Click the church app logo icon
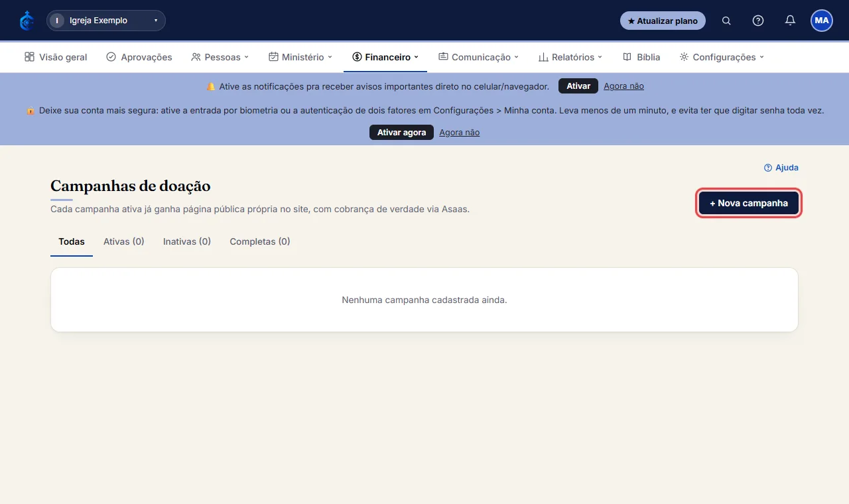 [27, 21]
